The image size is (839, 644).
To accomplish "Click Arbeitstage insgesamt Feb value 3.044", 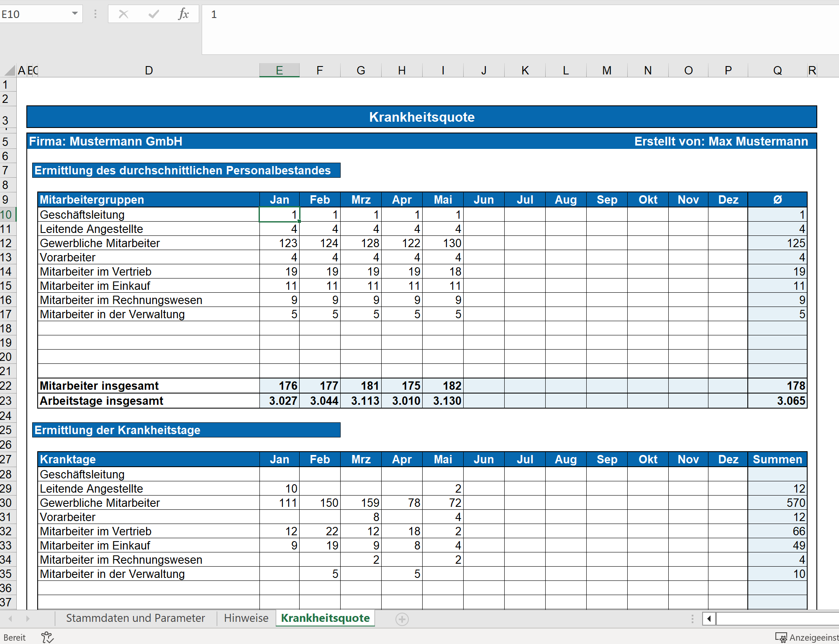I will (320, 401).
